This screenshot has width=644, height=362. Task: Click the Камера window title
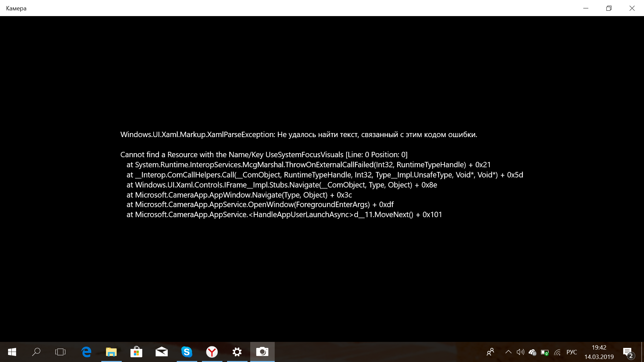pos(16,8)
